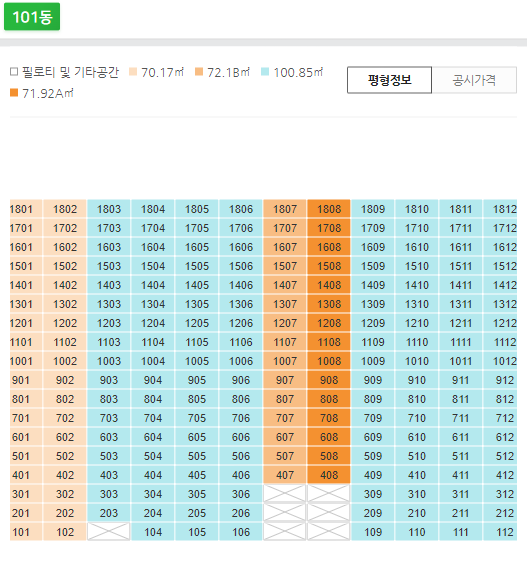This screenshot has height=563, width=527.
Task: Click the crossed-out cell left of 209
Action: [329, 513]
